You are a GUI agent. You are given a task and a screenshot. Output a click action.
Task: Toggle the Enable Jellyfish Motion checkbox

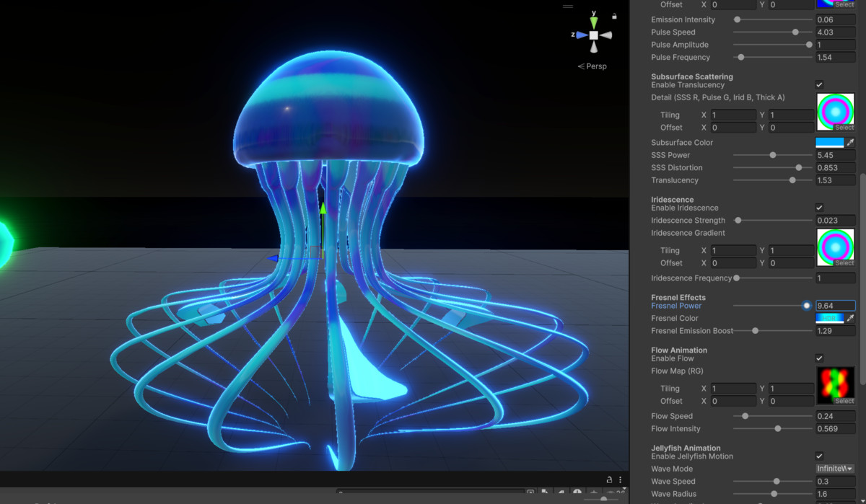tap(819, 456)
